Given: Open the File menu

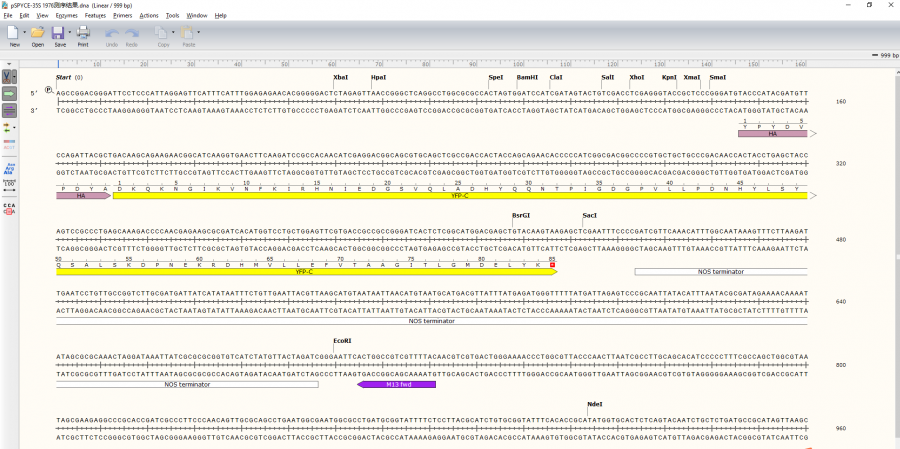Looking at the screenshot, I should [7, 16].
